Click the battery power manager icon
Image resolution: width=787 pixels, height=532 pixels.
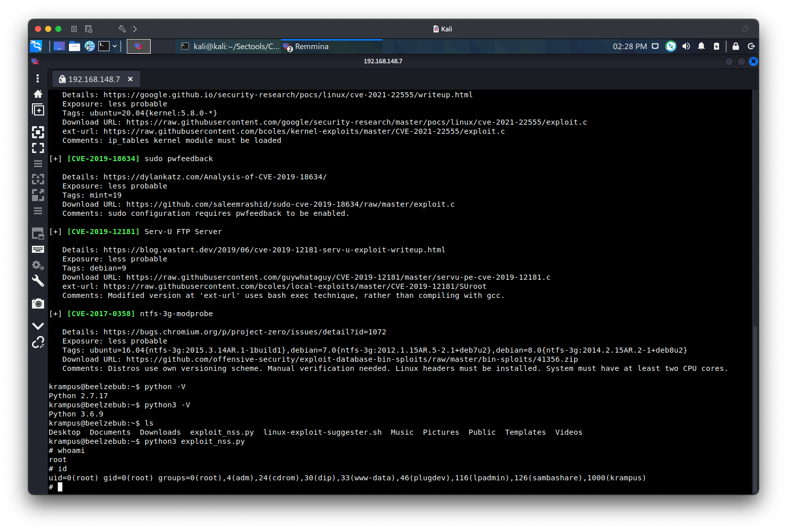coord(717,46)
